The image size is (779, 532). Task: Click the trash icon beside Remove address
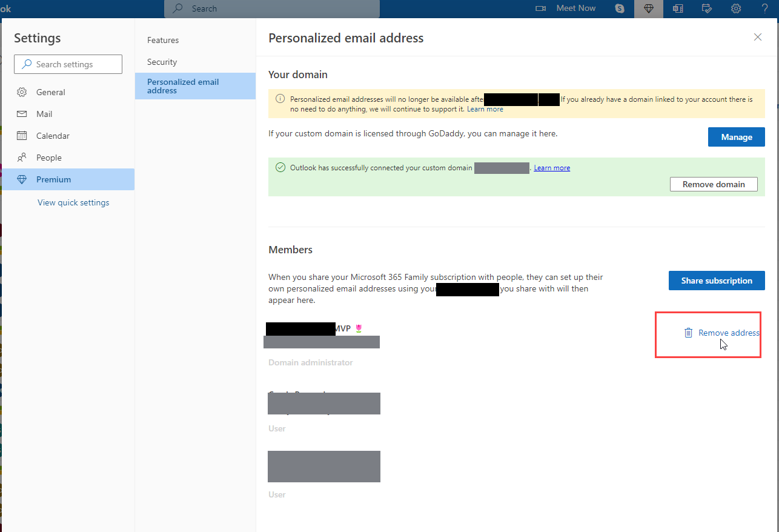[x=688, y=332]
